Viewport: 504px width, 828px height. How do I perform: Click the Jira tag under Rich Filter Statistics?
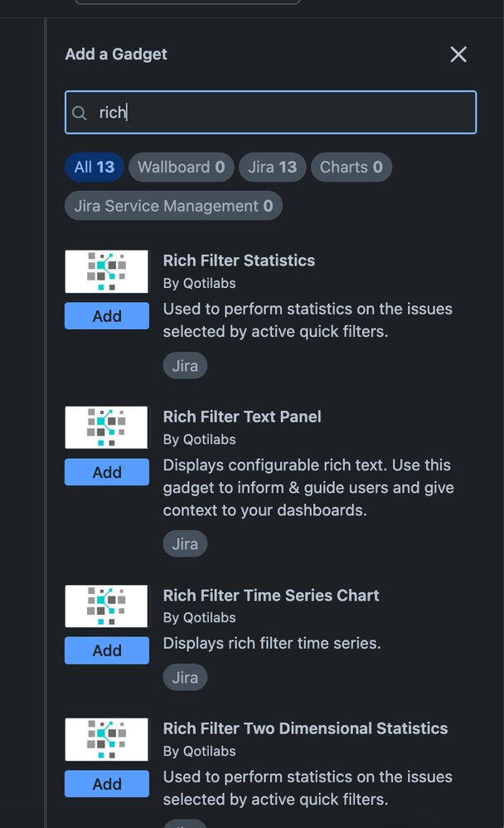(185, 365)
